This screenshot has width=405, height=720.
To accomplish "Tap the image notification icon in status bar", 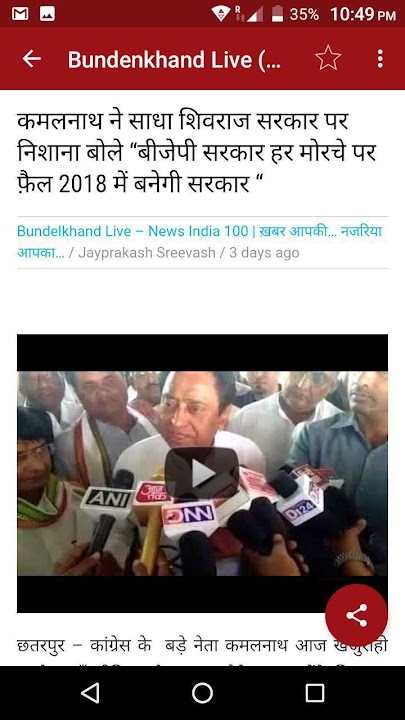I will coord(47,14).
